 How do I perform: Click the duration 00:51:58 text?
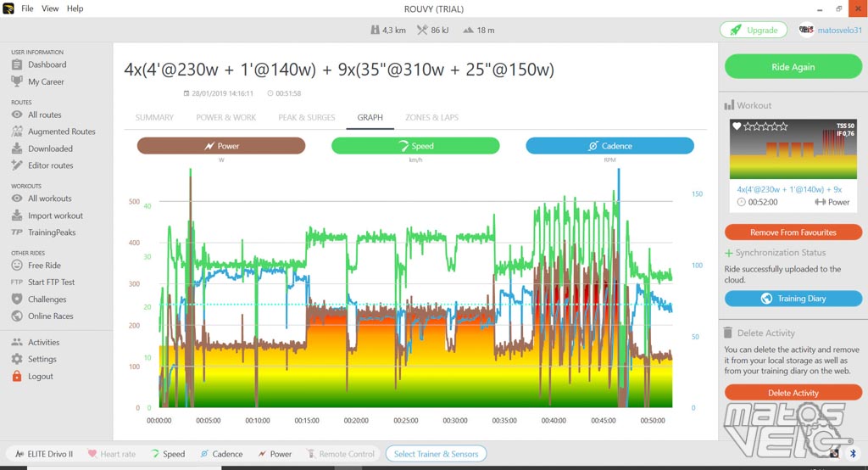click(x=288, y=93)
